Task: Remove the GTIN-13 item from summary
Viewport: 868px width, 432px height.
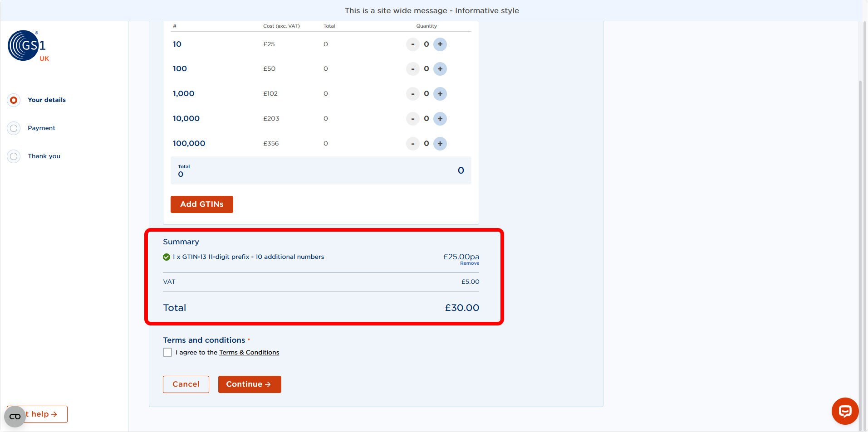Action: pos(469,263)
